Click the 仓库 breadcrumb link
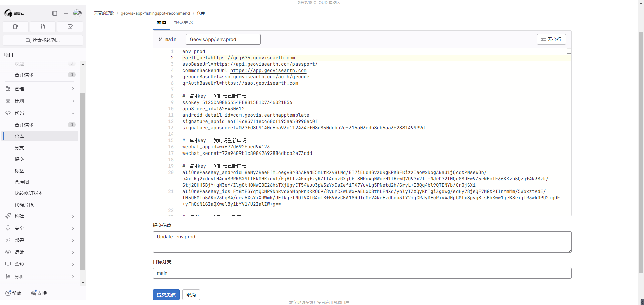The image size is (644, 305). (201, 13)
